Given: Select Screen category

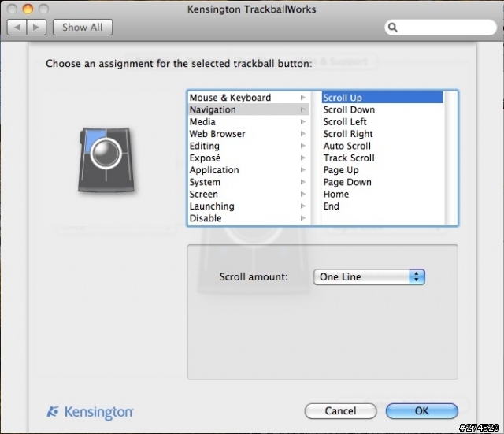Looking at the screenshot, I should pos(248,195).
